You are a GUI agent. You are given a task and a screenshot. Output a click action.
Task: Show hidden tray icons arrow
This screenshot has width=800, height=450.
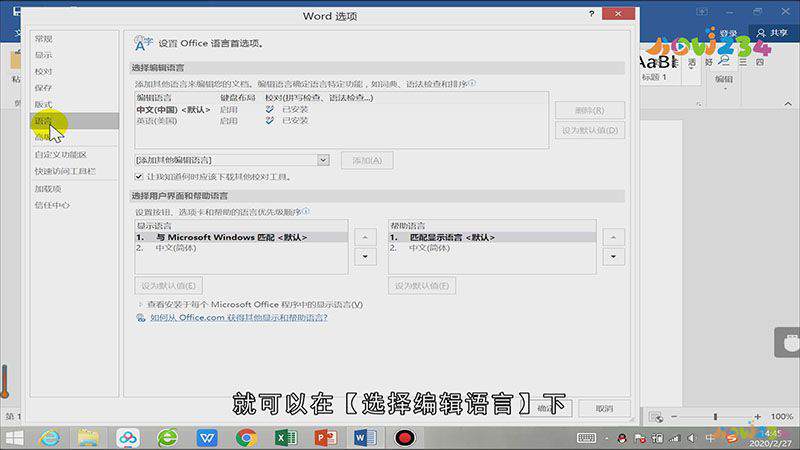[606, 438]
